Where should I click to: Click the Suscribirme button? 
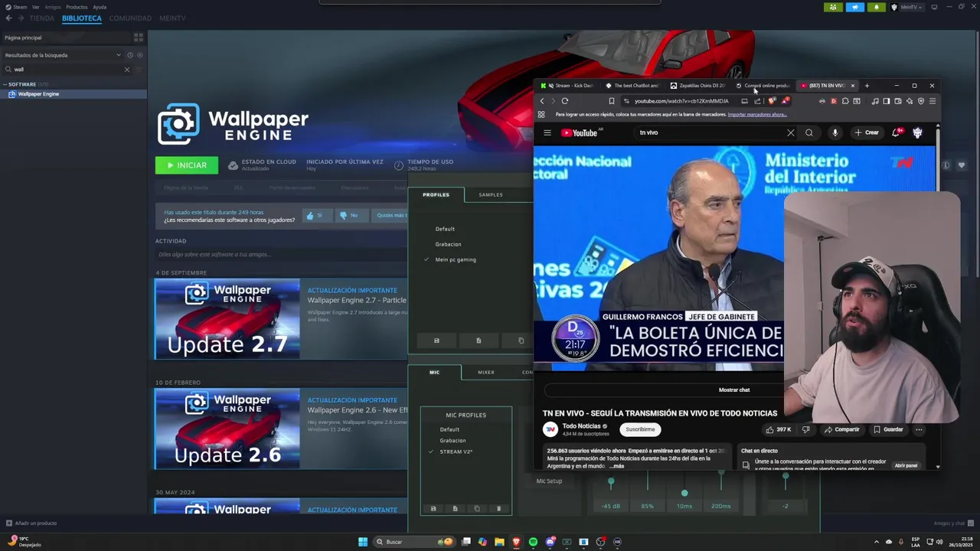(x=640, y=429)
